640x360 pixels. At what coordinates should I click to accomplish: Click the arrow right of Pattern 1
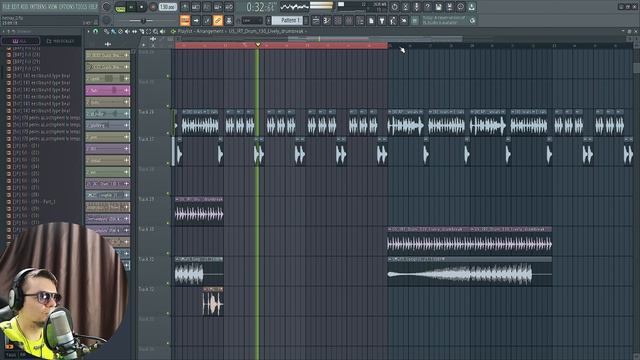click(x=306, y=20)
